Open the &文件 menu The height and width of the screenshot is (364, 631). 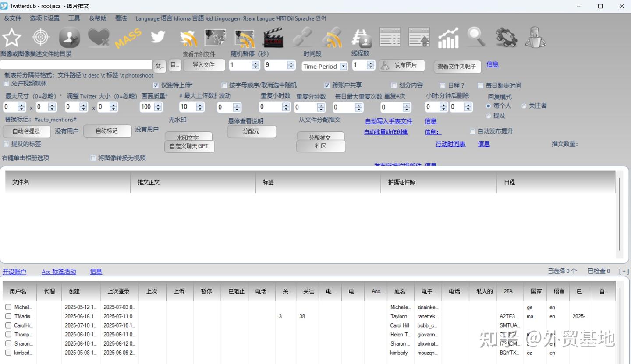[13, 18]
